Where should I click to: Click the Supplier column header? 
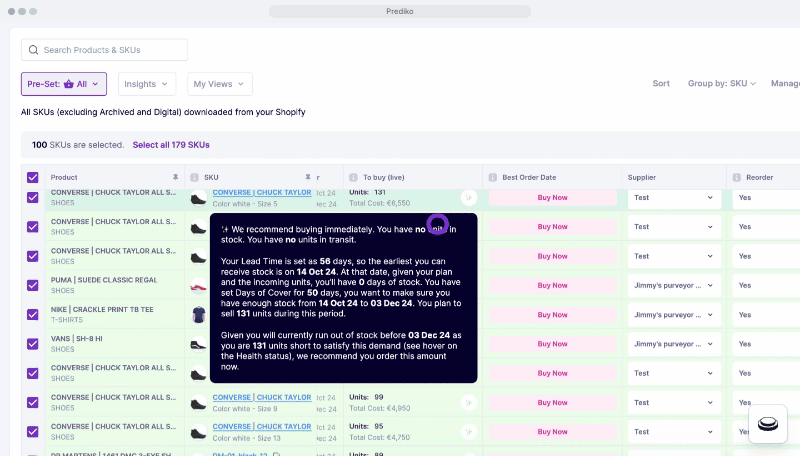(x=674, y=177)
